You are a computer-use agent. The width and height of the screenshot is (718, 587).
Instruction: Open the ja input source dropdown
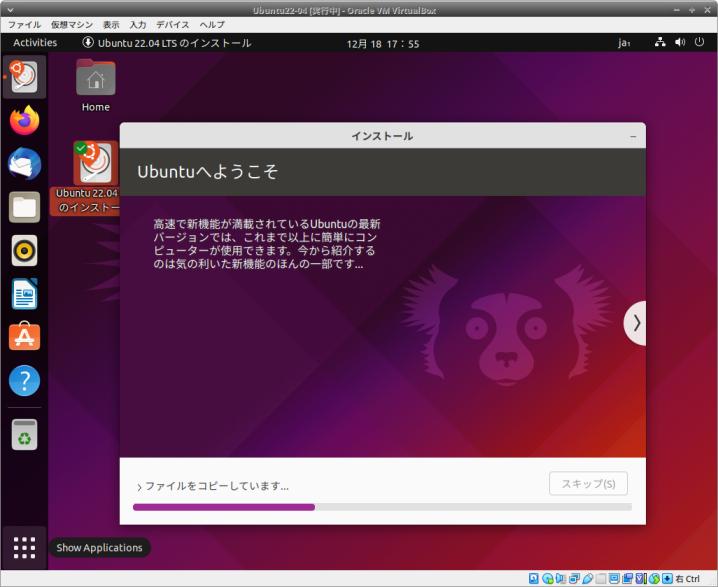coord(624,43)
